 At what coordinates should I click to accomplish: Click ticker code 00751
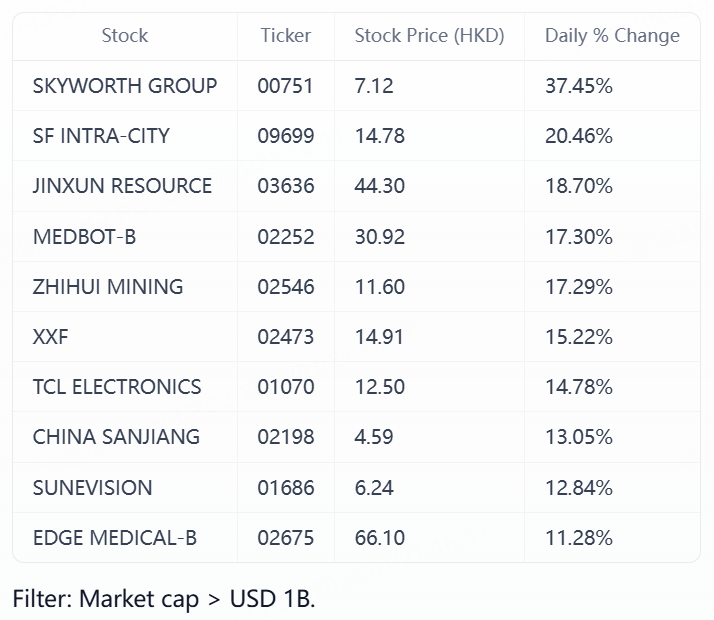point(285,86)
